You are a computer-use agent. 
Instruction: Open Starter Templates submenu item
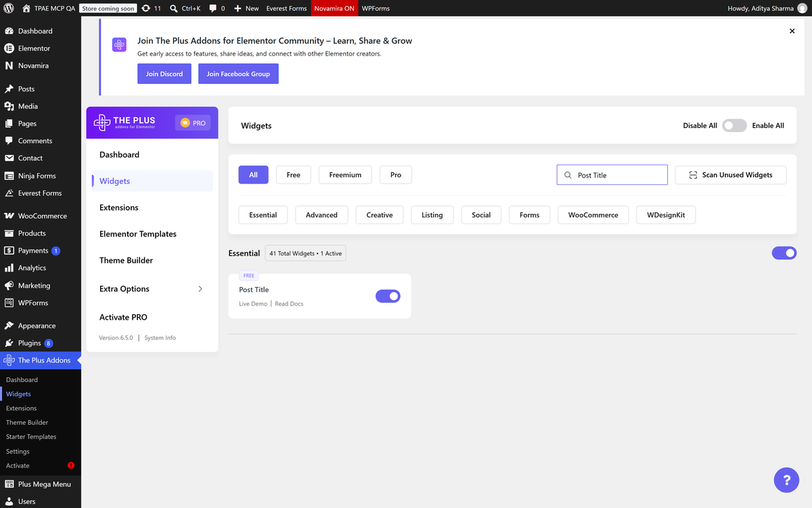(31, 437)
